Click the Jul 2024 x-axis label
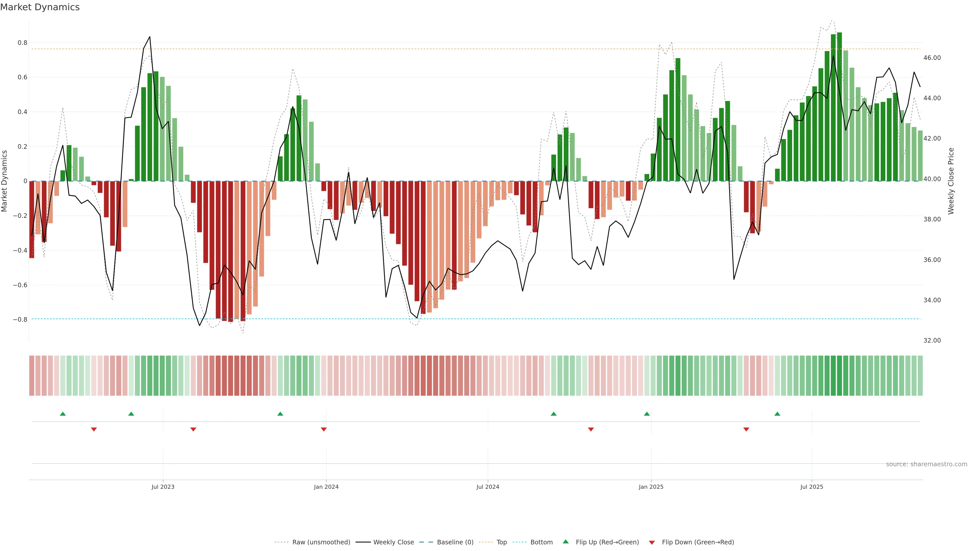The image size is (980, 551). tap(488, 487)
